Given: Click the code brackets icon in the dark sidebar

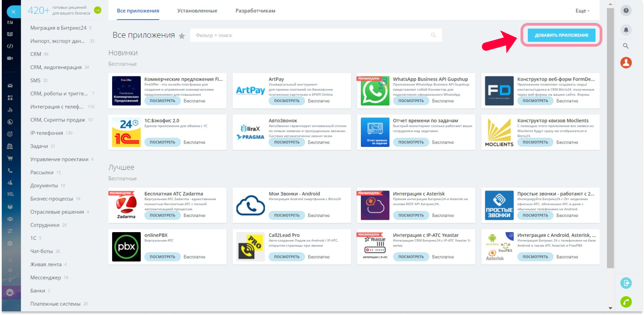Looking at the screenshot, I should pos(10,46).
